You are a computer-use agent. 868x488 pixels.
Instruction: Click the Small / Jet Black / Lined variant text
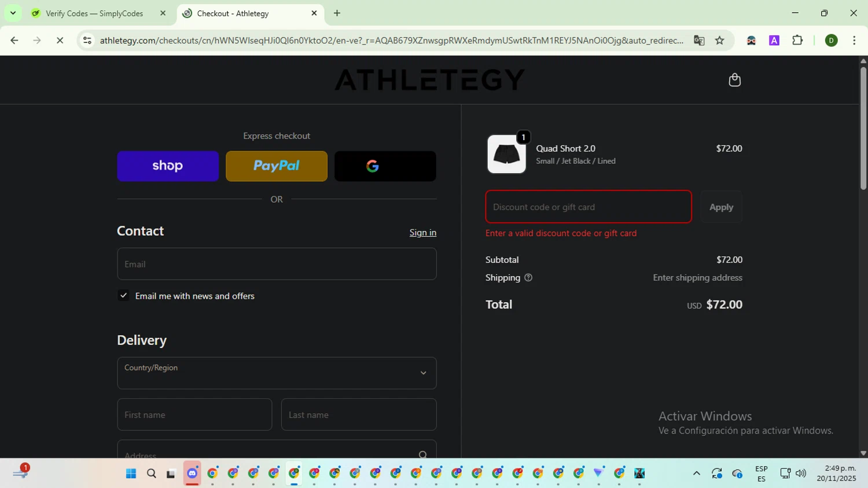(576, 161)
